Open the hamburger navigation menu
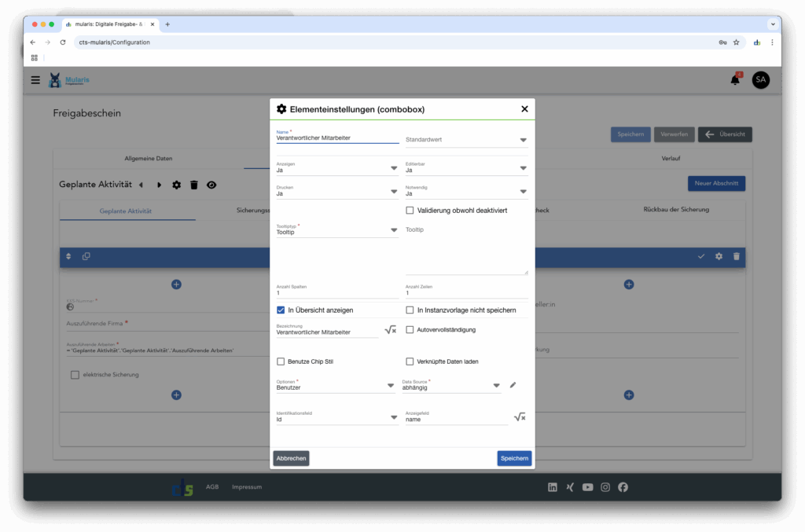The width and height of the screenshot is (805, 532). (x=35, y=80)
